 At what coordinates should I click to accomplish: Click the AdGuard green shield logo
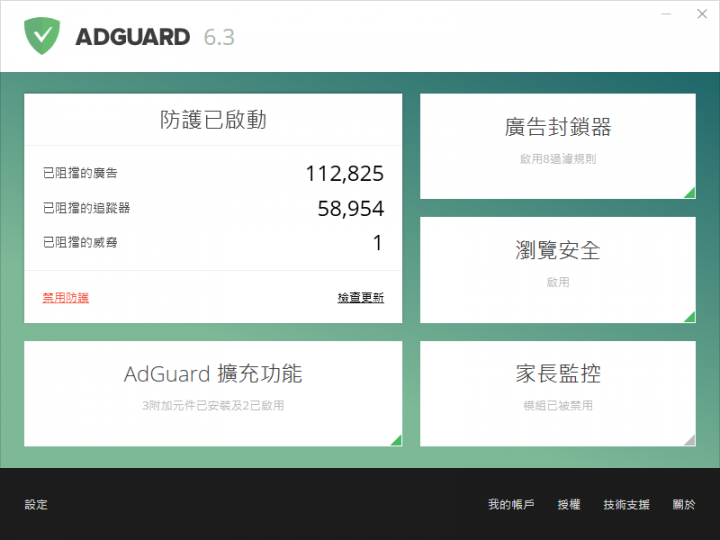(x=42, y=36)
